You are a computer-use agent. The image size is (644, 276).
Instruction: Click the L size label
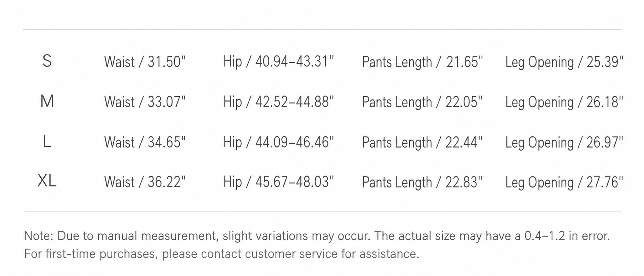(x=47, y=141)
